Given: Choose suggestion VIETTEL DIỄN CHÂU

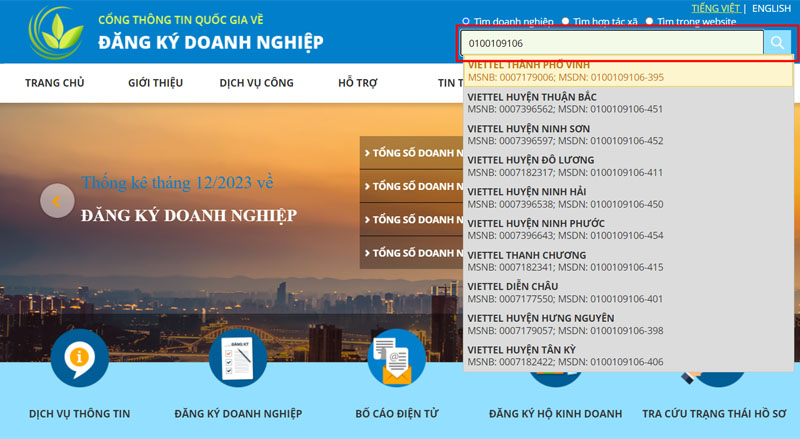Looking at the screenshot, I should click(x=628, y=292).
